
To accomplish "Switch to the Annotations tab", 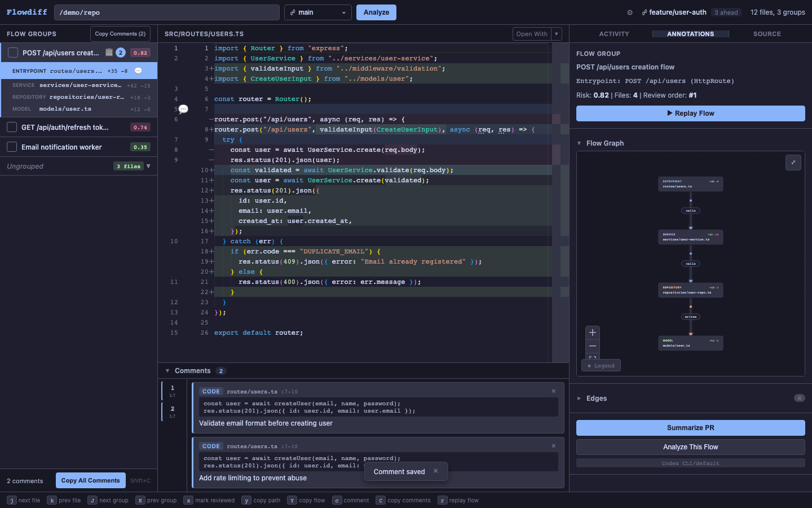I will pos(691,34).
